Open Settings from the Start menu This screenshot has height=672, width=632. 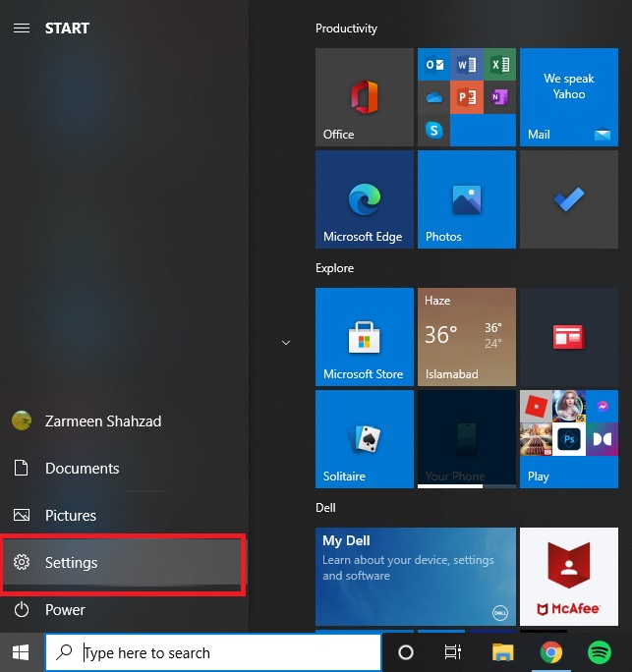pyautogui.click(x=123, y=563)
